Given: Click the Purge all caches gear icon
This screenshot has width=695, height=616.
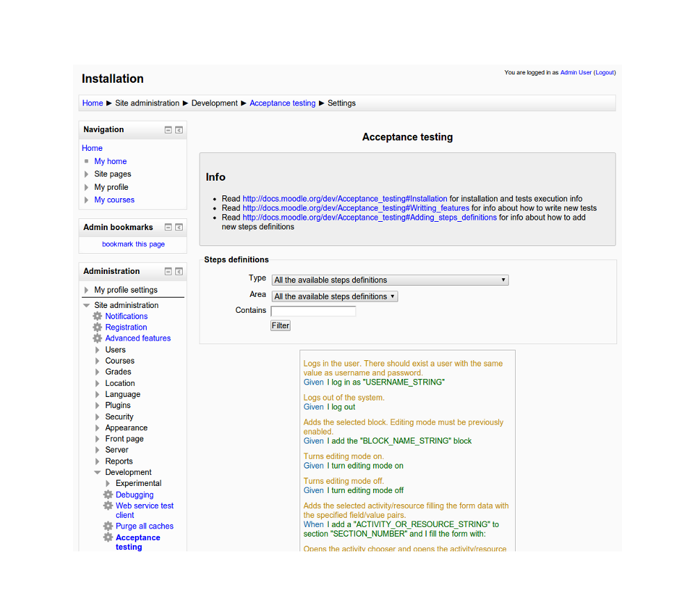Looking at the screenshot, I should pyautogui.click(x=108, y=526).
